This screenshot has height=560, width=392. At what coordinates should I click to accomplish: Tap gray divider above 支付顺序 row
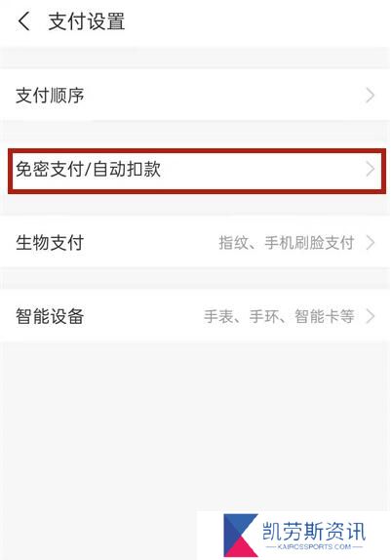[x=196, y=58]
